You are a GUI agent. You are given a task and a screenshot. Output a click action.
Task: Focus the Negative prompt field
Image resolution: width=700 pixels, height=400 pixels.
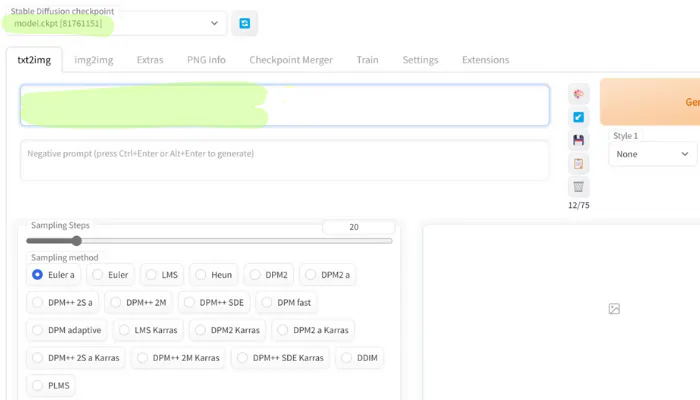click(285, 161)
